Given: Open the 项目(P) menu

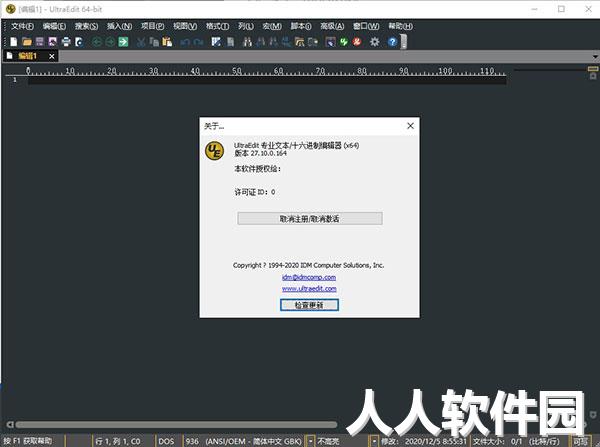Looking at the screenshot, I should (x=152, y=26).
